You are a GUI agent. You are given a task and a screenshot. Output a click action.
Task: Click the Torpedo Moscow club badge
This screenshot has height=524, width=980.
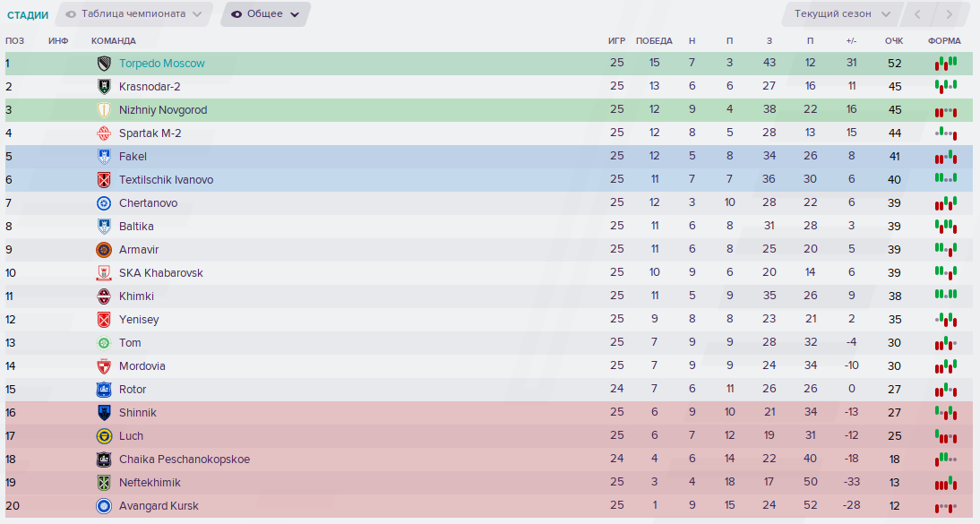[104, 64]
